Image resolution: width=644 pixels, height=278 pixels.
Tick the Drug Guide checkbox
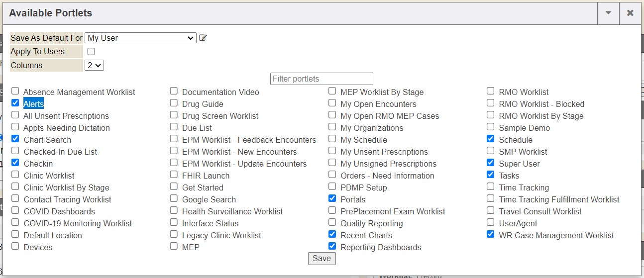point(174,103)
